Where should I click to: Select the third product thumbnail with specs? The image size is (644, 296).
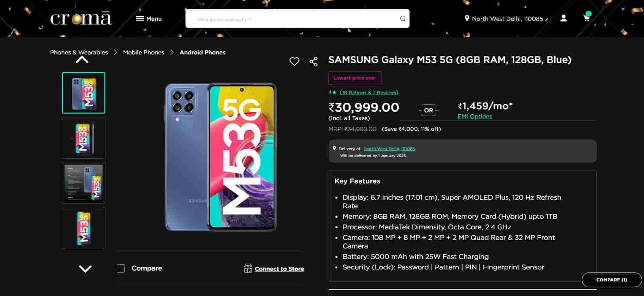[84, 183]
